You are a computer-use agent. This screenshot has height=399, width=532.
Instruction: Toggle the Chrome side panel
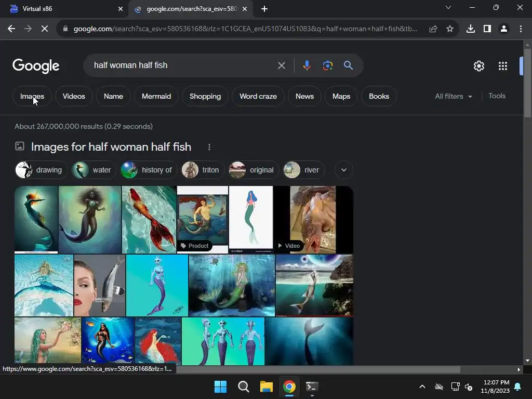(x=487, y=29)
